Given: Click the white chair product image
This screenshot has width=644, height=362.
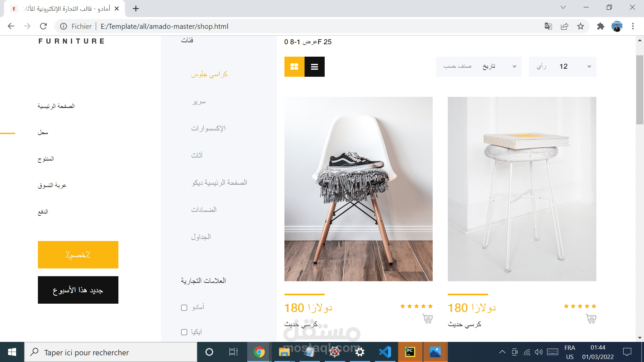Looking at the screenshot, I should pos(358,189).
